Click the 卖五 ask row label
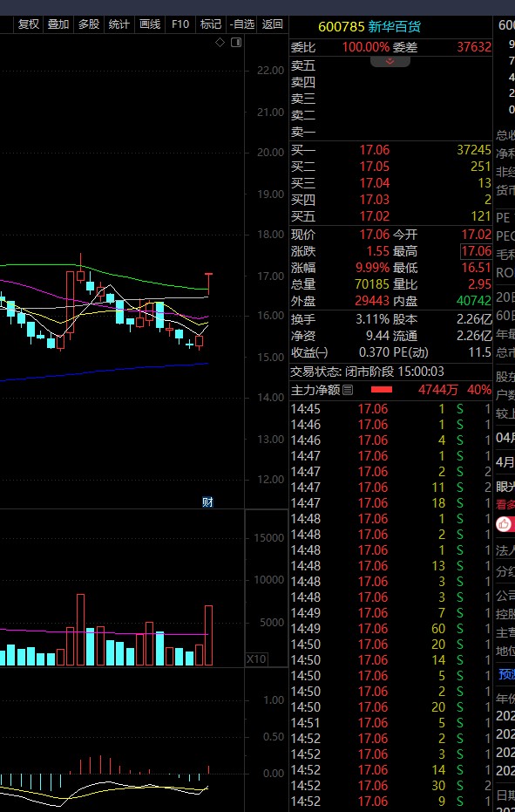The height and width of the screenshot is (812, 515). [303, 65]
